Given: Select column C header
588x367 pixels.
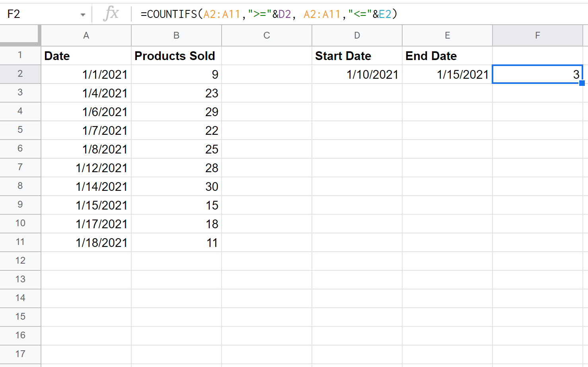Looking at the screenshot, I should (267, 35).
